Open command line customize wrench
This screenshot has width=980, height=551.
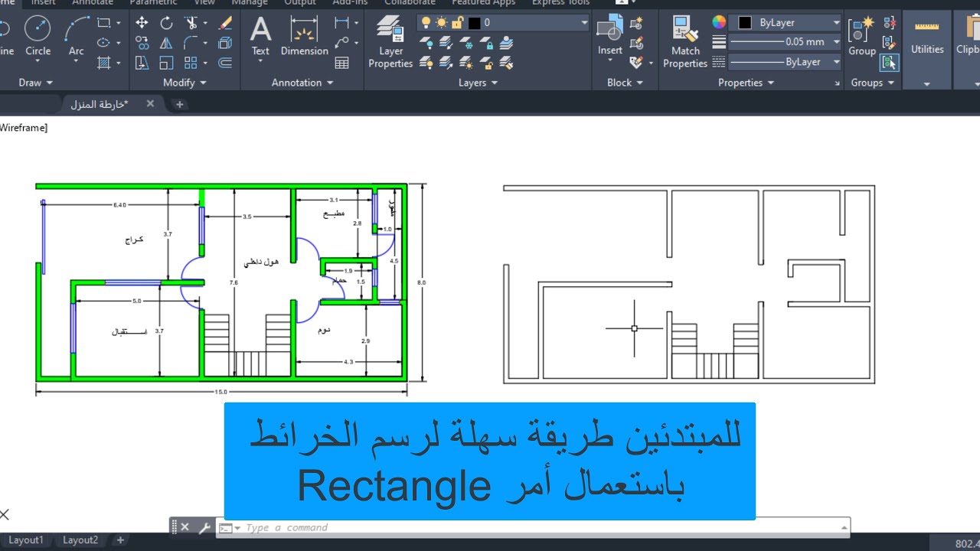point(204,527)
